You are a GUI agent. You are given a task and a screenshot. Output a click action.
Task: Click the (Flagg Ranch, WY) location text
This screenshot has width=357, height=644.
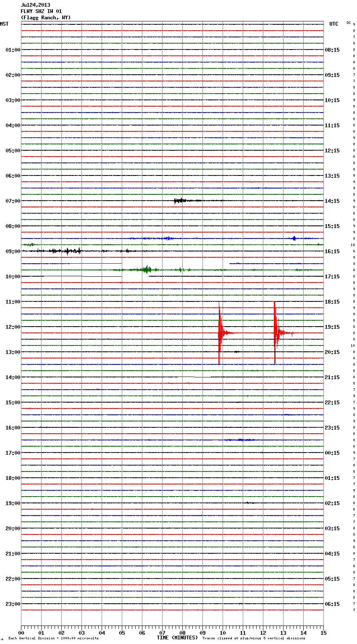pyautogui.click(x=45, y=18)
